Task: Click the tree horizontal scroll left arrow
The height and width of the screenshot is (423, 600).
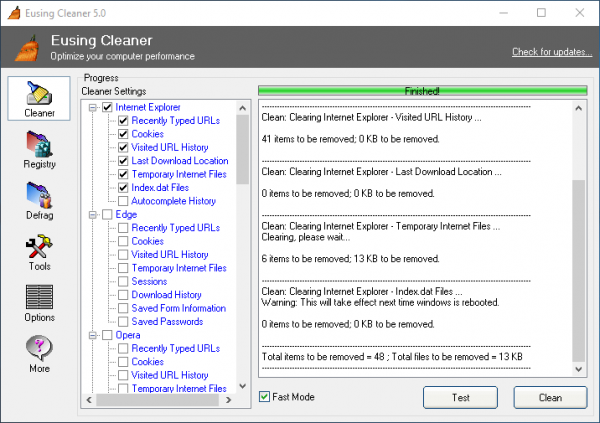Action: point(89,400)
